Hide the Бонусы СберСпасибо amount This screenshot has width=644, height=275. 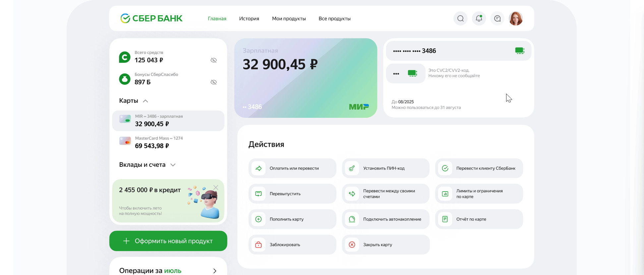214,82
